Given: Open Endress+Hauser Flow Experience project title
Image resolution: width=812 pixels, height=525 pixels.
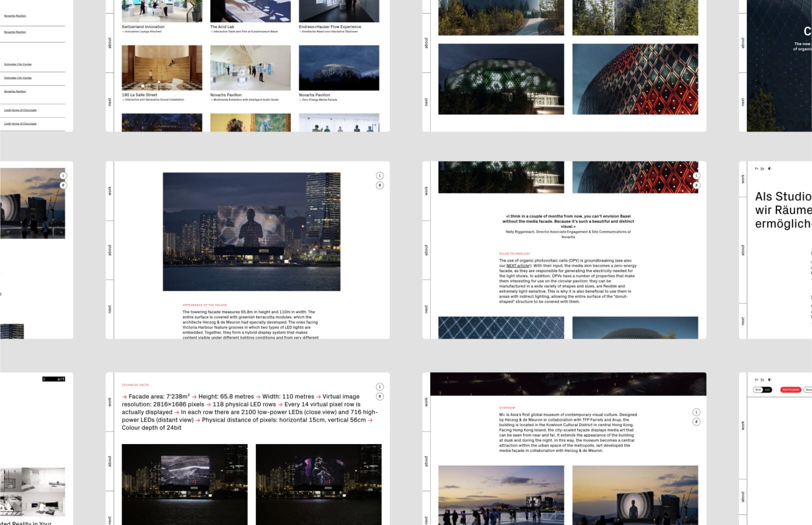Looking at the screenshot, I should pos(330,27).
